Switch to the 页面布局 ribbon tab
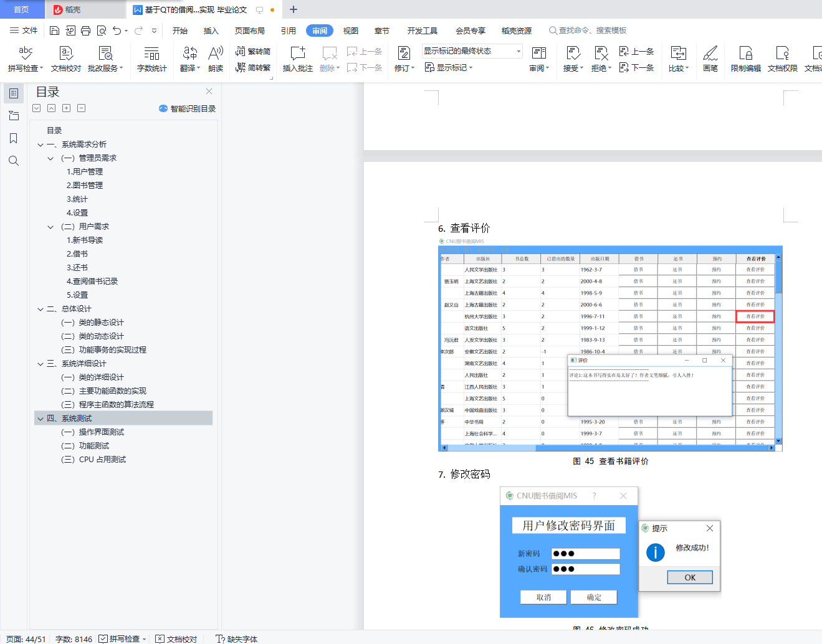The height and width of the screenshot is (644, 822). (250, 31)
